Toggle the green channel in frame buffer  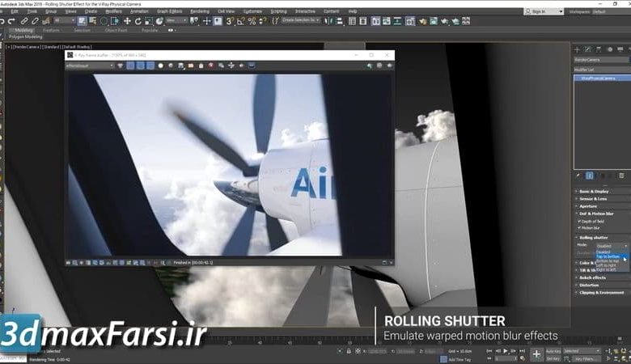[140, 66]
